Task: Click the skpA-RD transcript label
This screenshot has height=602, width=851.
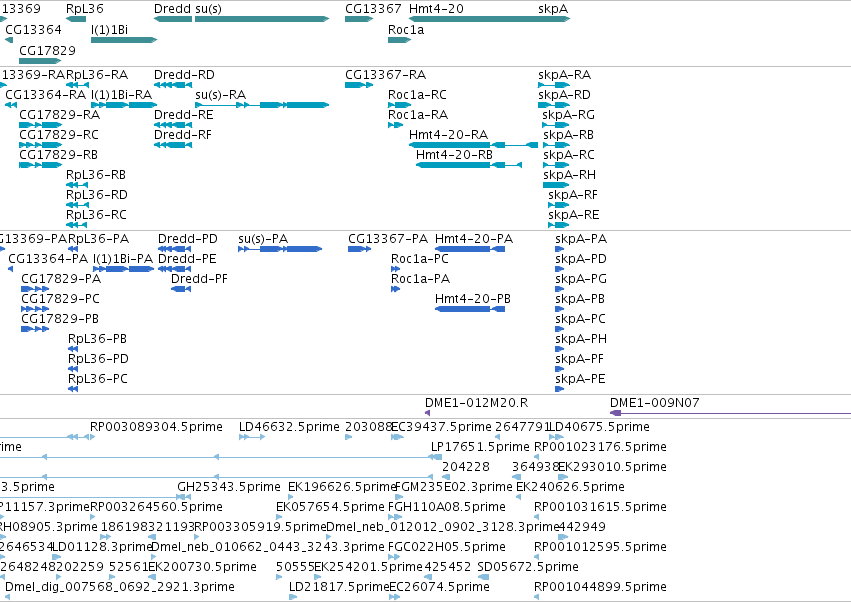Action: [x=564, y=95]
